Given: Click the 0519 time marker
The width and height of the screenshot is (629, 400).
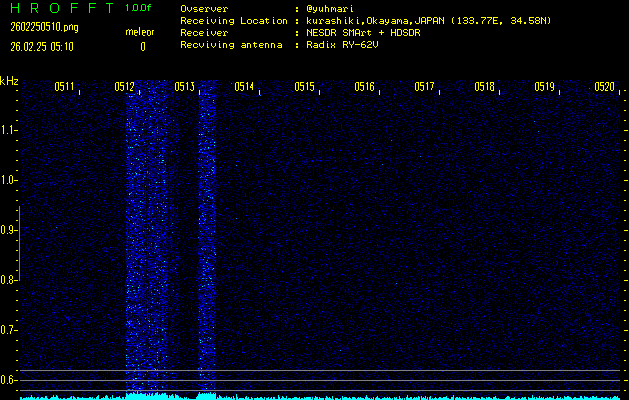Looking at the screenshot, I should (x=544, y=87).
